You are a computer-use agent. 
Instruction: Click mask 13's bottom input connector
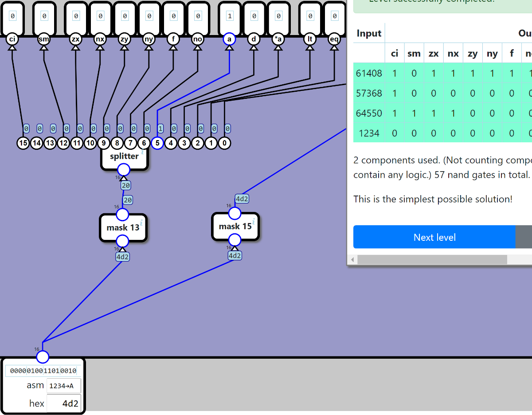pyautogui.click(x=122, y=241)
